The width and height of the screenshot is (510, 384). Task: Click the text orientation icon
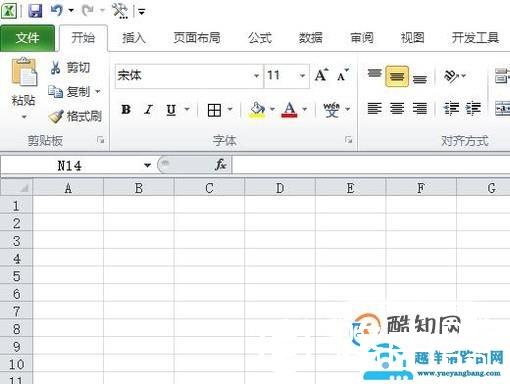[451, 76]
